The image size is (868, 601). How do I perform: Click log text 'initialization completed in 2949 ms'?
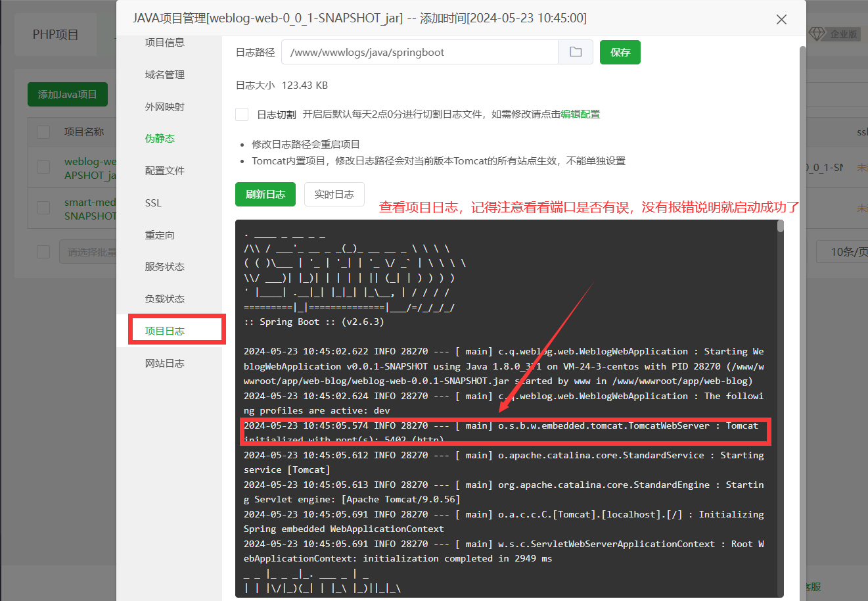(x=457, y=558)
